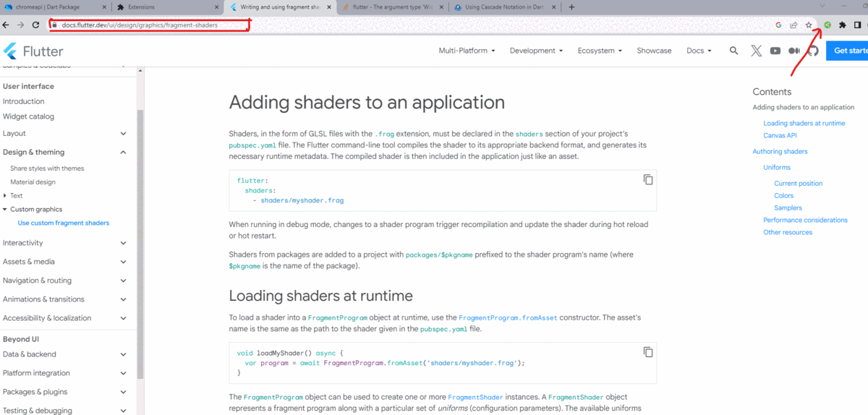Jump to Current position in Contents

pos(798,183)
